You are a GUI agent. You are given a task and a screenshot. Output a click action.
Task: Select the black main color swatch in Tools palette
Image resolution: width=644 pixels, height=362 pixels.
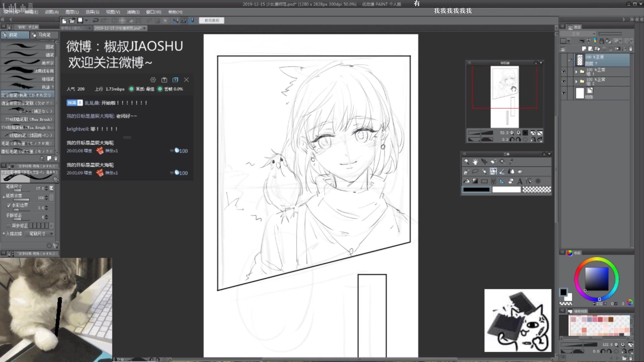pos(476,190)
